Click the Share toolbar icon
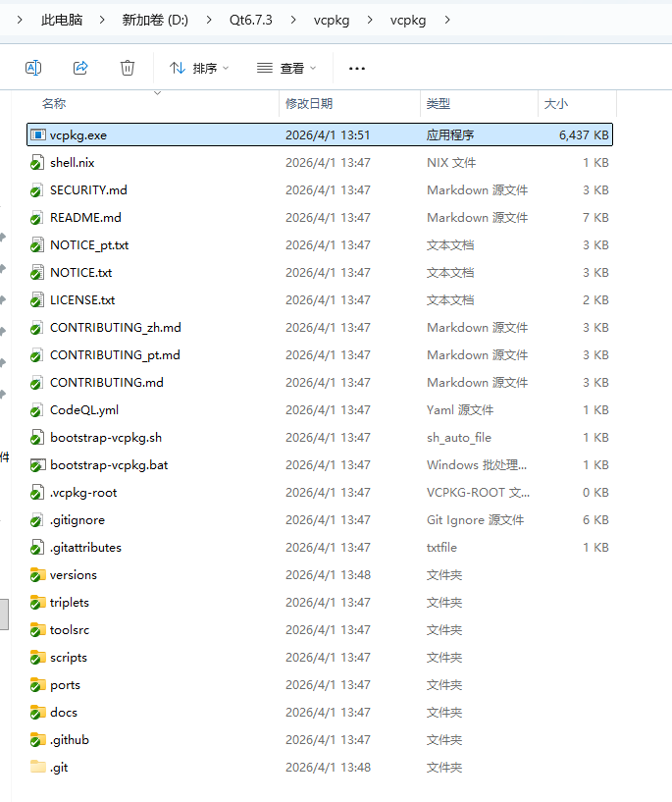Image resolution: width=672 pixels, height=802 pixels. [80, 68]
